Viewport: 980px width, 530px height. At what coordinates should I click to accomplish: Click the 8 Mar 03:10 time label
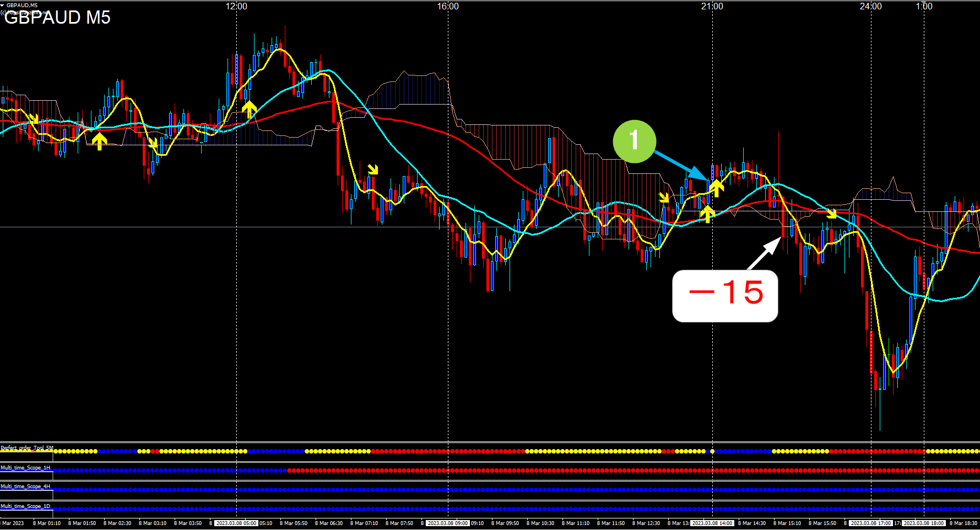(x=153, y=523)
